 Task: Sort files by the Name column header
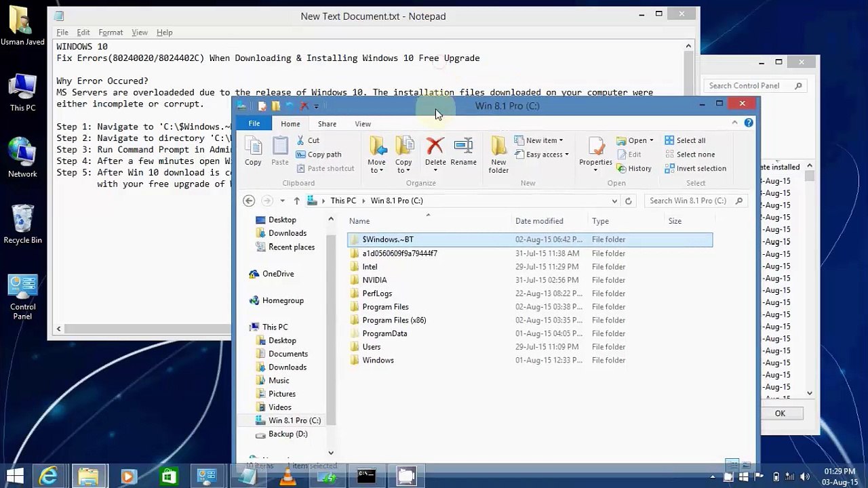429,221
